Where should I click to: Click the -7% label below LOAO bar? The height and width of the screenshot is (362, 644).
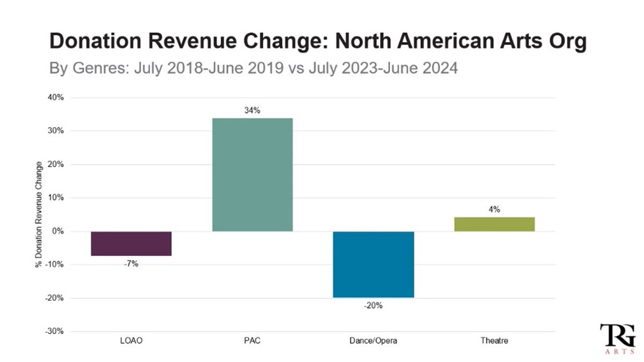[x=131, y=264]
